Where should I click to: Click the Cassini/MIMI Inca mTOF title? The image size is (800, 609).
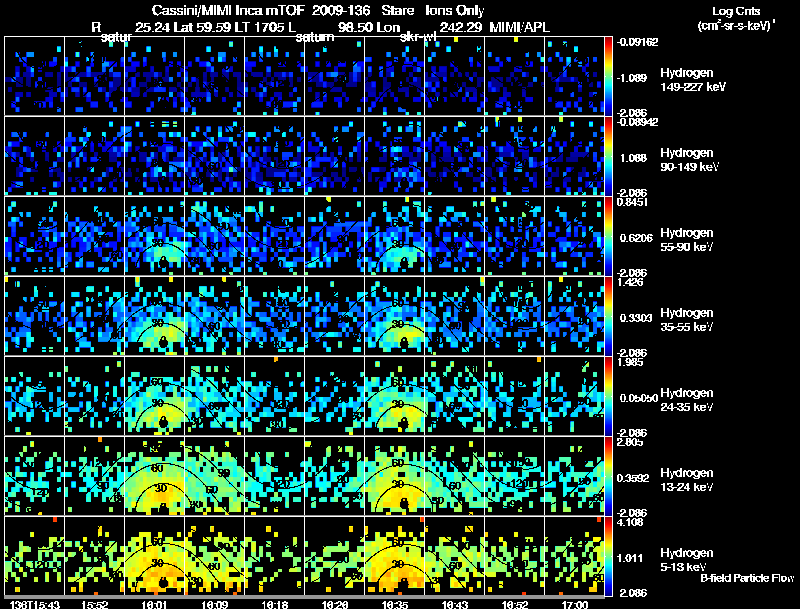pos(228,10)
